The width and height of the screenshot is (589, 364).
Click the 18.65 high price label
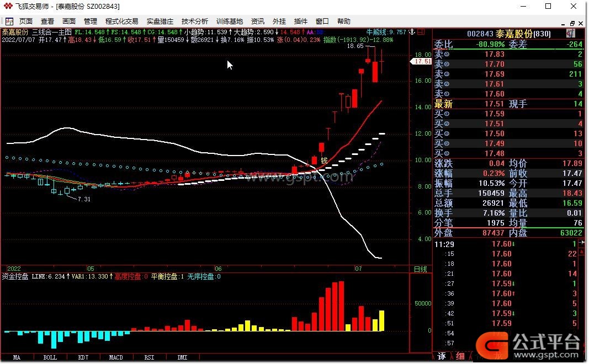(x=355, y=46)
